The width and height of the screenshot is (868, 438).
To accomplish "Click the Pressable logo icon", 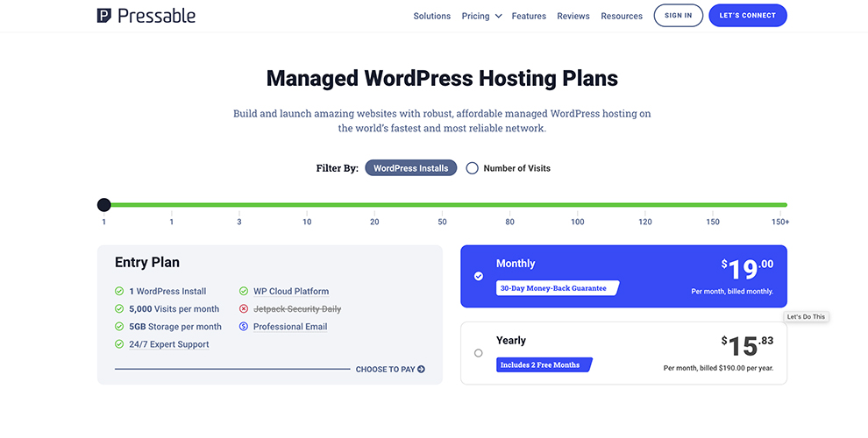I will click(x=104, y=16).
